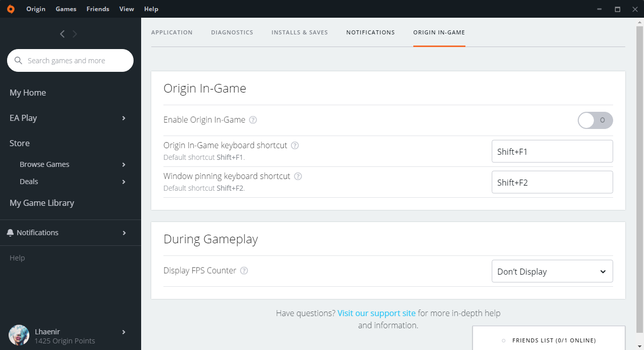Click help icon next to In-Game keyboard shortcut
The height and width of the screenshot is (350, 644).
295,146
